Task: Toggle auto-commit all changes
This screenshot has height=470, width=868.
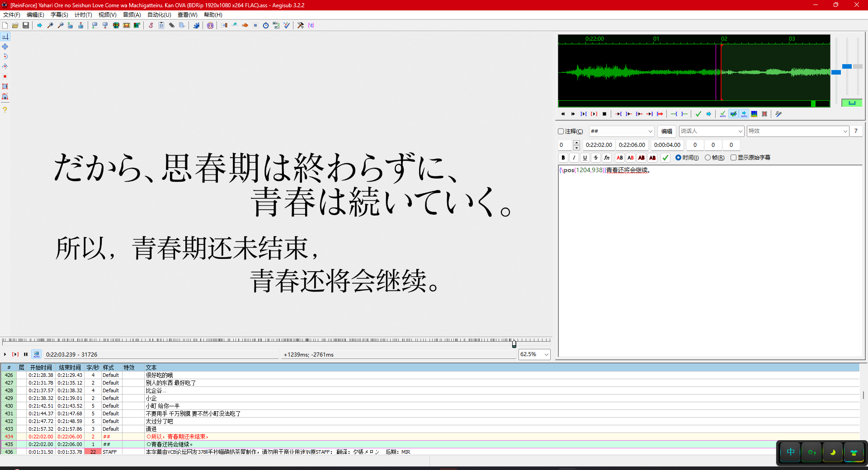Action: tap(723, 114)
